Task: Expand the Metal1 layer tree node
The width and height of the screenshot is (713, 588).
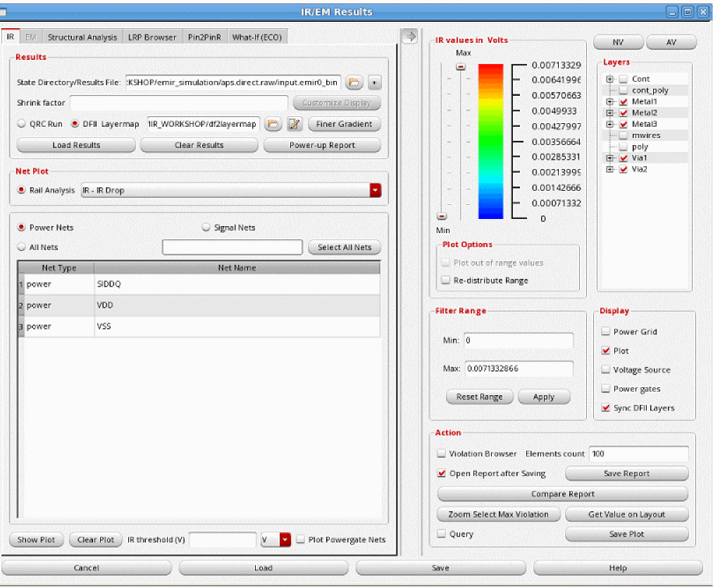Action: click(x=609, y=102)
